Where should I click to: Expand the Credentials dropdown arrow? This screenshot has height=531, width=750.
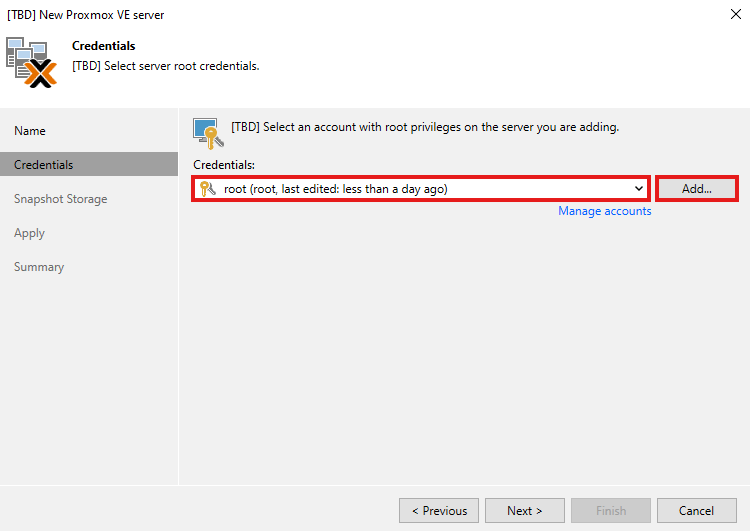coord(639,189)
